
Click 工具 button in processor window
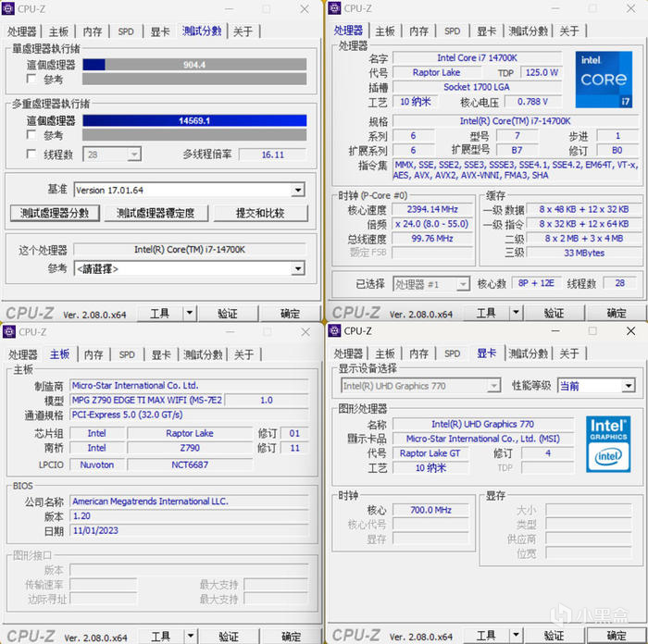[x=486, y=313]
